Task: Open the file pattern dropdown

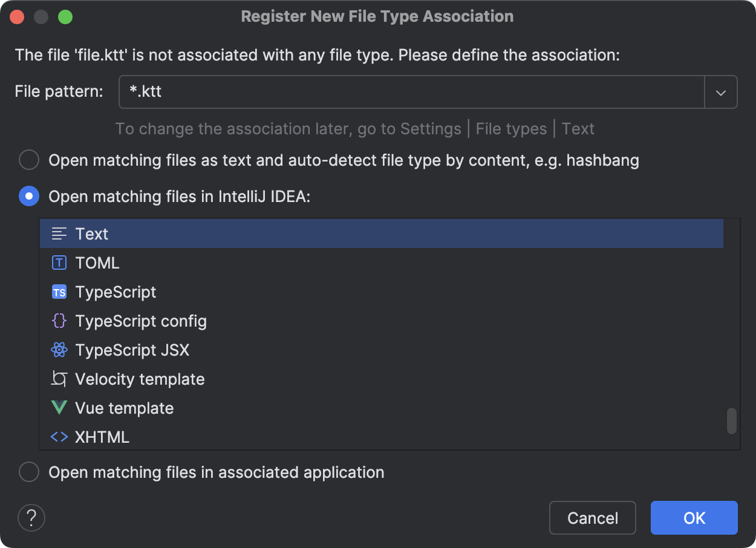Action: click(x=720, y=91)
